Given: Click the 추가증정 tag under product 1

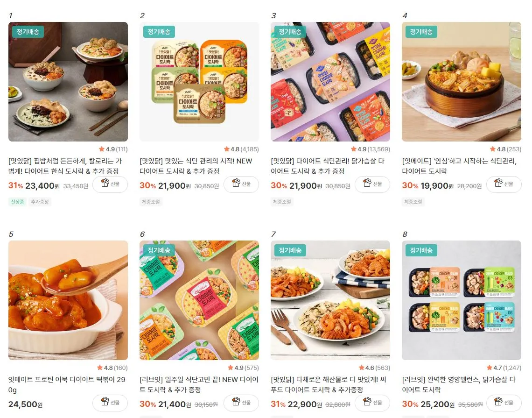Looking at the screenshot, I should (x=40, y=202).
